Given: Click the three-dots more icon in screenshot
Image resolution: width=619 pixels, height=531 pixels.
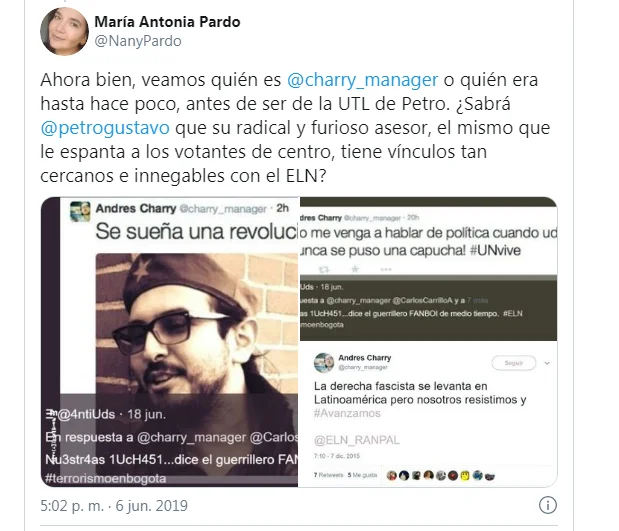Looking at the screenshot, I should [x=386, y=270].
